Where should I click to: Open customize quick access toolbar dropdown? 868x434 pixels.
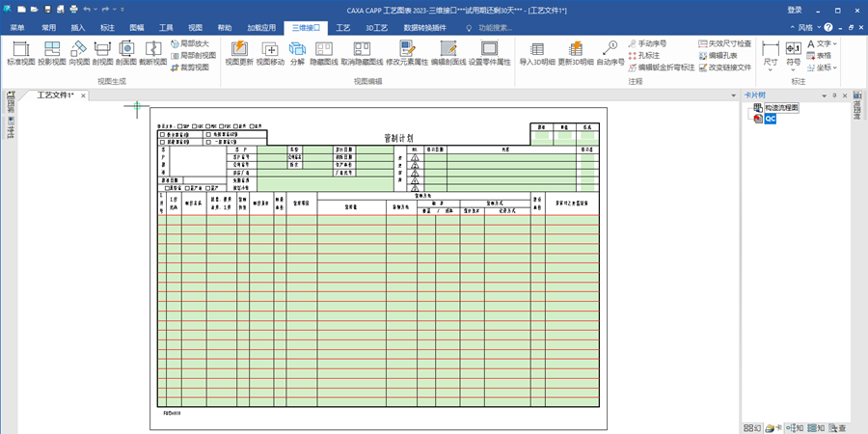point(122,10)
